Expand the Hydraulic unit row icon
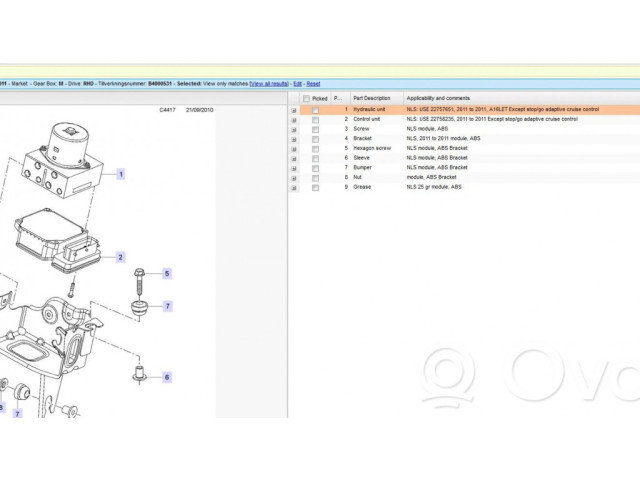The height and width of the screenshot is (480, 640). click(x=294, y=109)
